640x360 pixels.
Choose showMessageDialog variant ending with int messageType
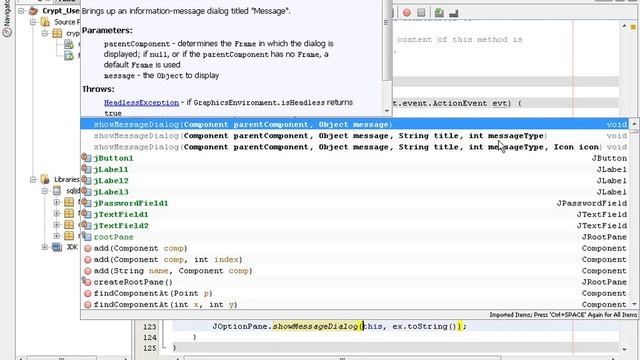354,136
